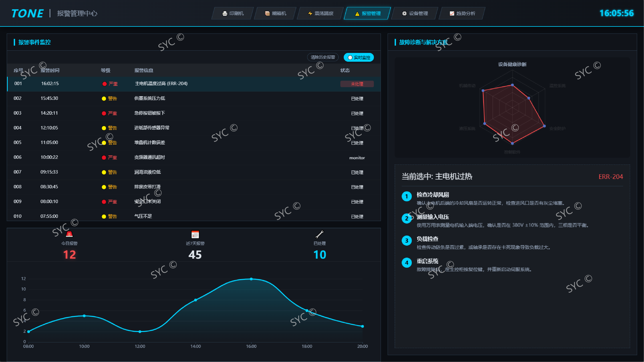Click the wrench icon above 已处理 count
Viewport: 644px width, 362px height.
pyautogui.click(x=319, y=234)
